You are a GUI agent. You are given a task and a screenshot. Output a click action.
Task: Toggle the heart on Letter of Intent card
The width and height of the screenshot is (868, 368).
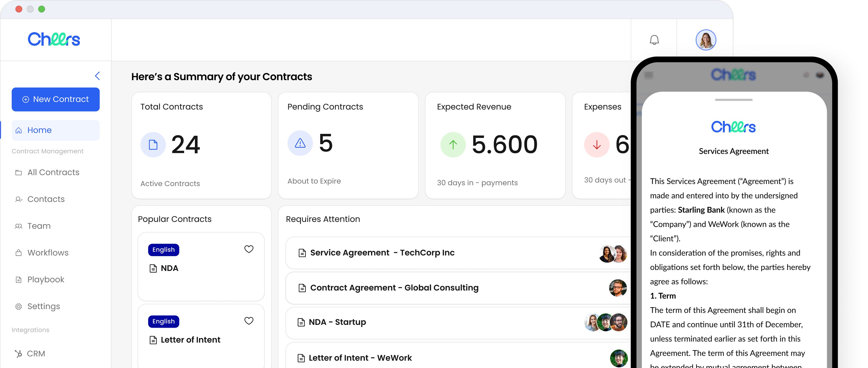point(249,321)
